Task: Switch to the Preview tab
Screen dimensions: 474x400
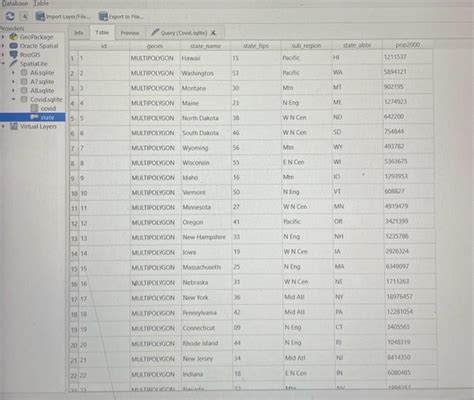Action: [x=130, y=33]
